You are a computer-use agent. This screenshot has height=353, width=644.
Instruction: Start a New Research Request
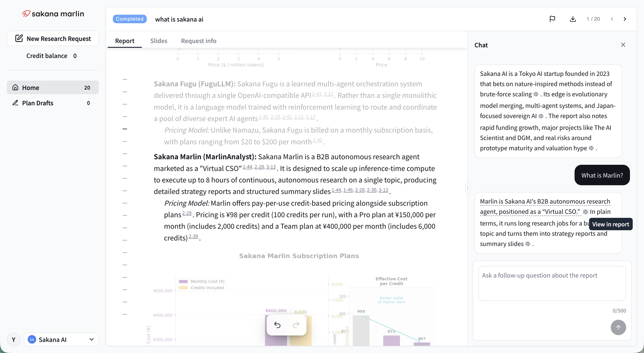[x=53, y=38]
